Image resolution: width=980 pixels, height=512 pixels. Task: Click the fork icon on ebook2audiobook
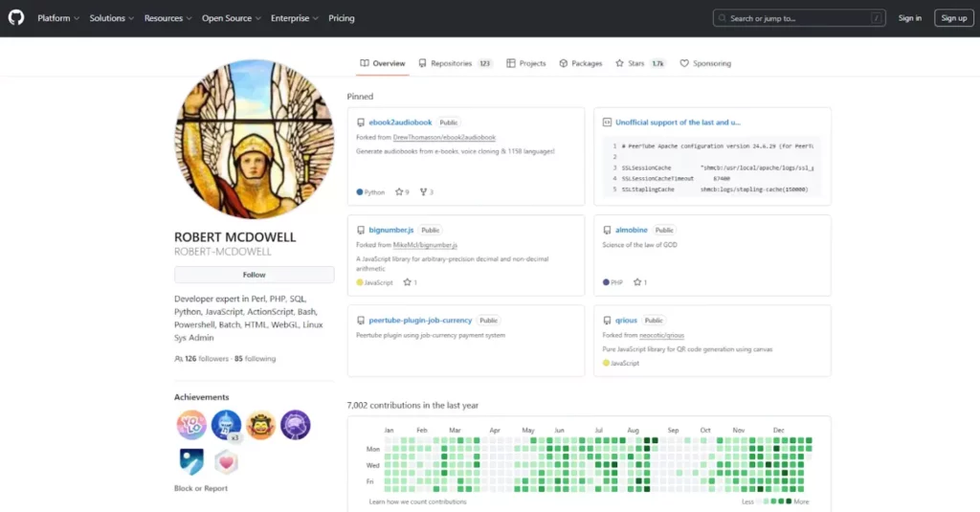[x=423, y=191]
